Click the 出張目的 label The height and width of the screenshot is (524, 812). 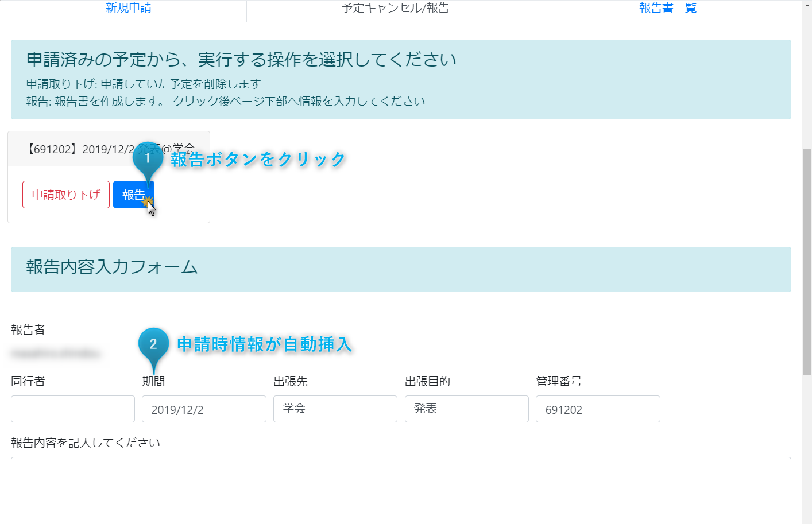(427, 381)
